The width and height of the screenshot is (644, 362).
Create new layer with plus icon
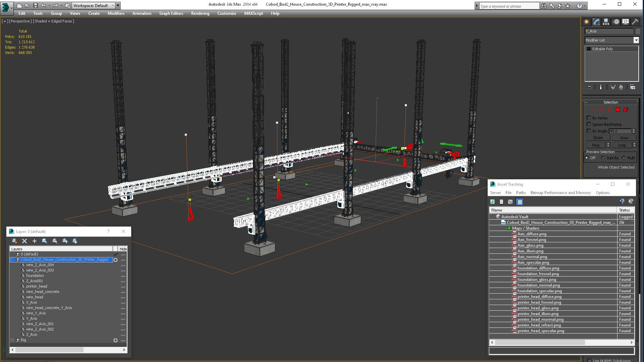click(34, 241)
